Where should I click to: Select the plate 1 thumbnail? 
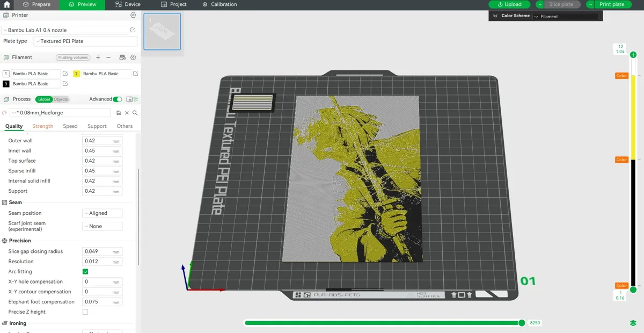pos(162,32)
